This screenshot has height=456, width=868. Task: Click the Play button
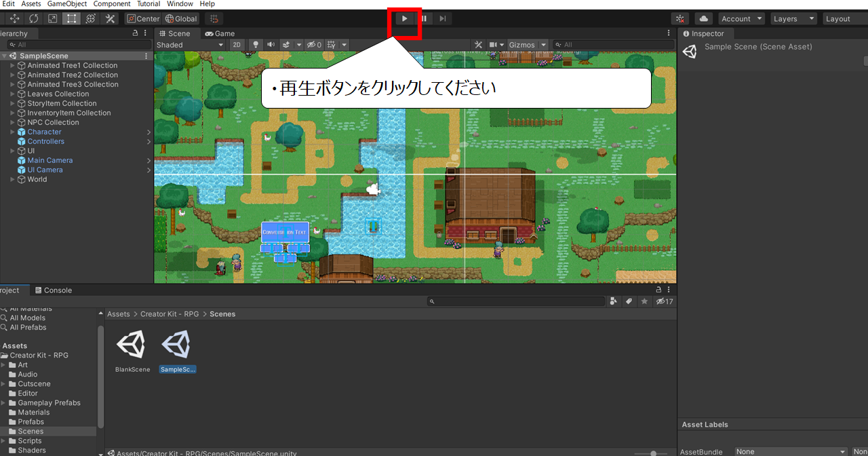[x=405, y=18]
